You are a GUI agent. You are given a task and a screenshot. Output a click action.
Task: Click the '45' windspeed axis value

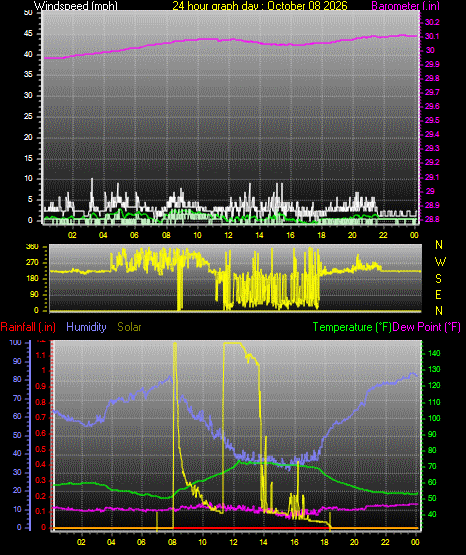click(x=28, y=34)
